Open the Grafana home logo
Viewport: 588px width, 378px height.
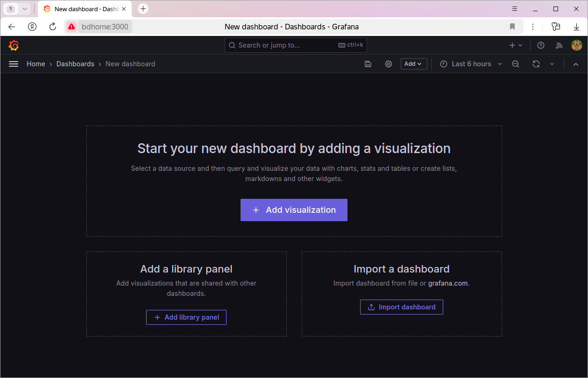[x=14, y=45]
